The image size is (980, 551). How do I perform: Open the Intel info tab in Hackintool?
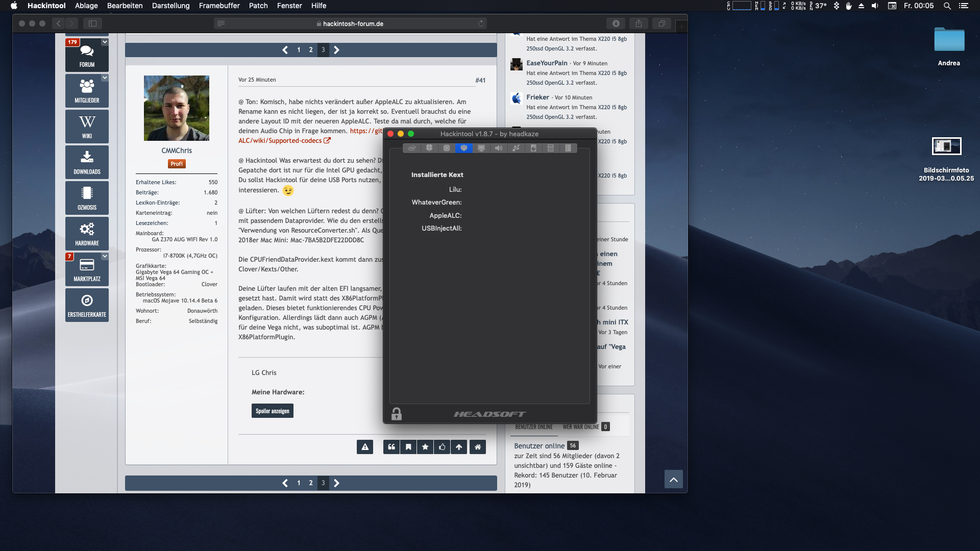click(411, 148)
